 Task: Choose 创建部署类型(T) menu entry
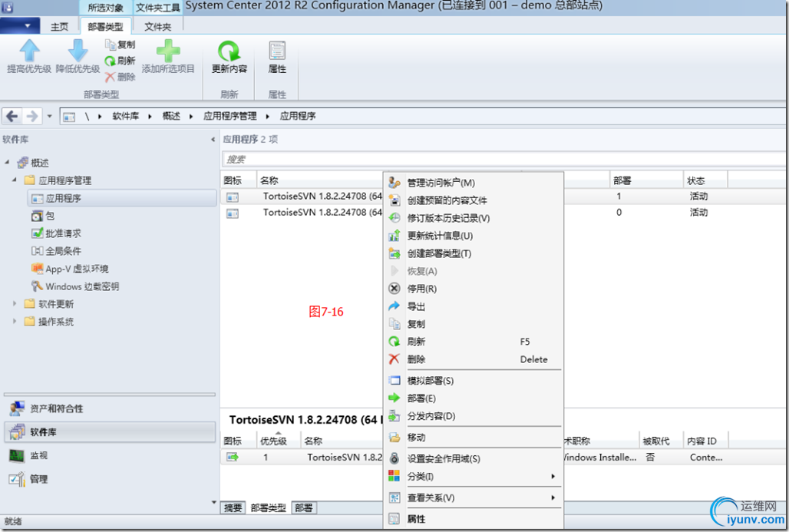coord(472,253)
